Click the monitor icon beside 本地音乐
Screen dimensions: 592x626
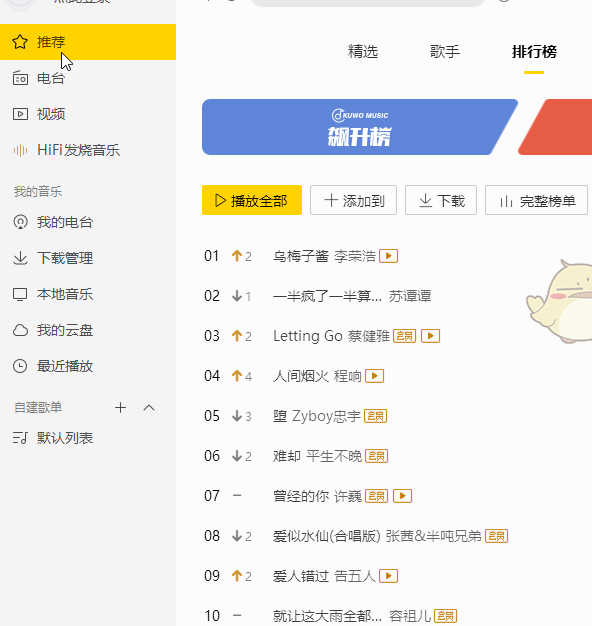(x=20, y=295)
